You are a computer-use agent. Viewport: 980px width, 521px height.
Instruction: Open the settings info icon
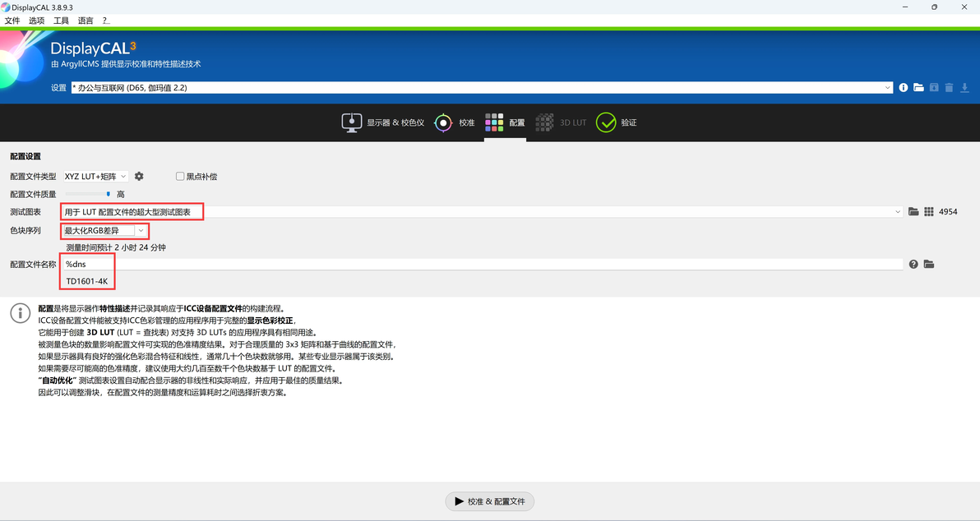tap(903, 87)
